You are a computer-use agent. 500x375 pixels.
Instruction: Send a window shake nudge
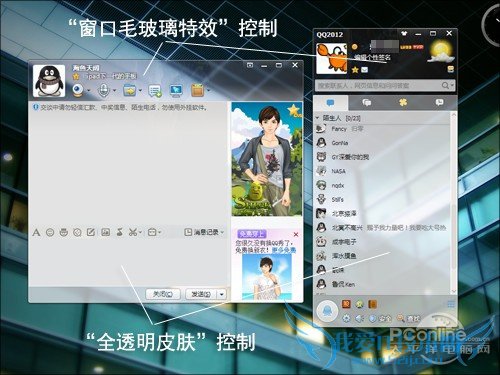(x=77, y=232)
